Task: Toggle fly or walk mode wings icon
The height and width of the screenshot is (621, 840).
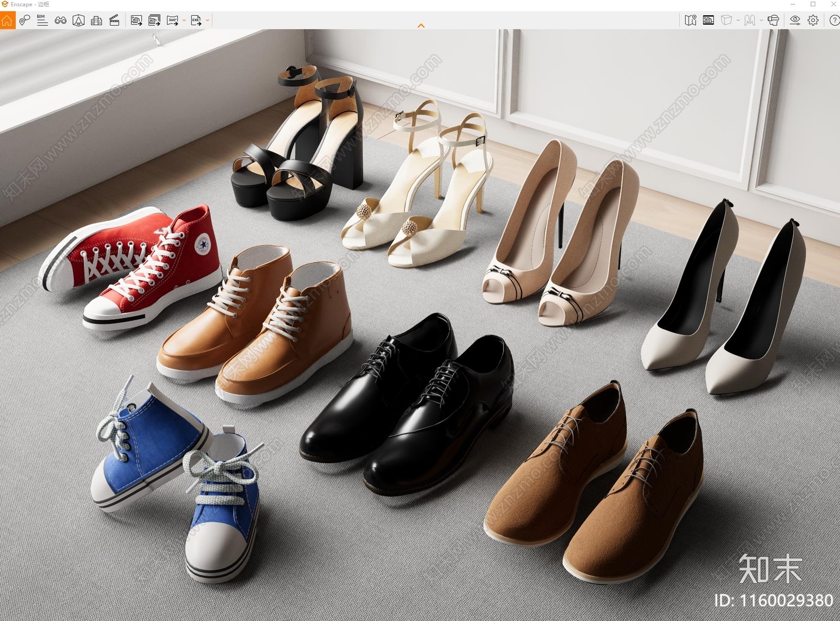Action: (x=750, y=20)
